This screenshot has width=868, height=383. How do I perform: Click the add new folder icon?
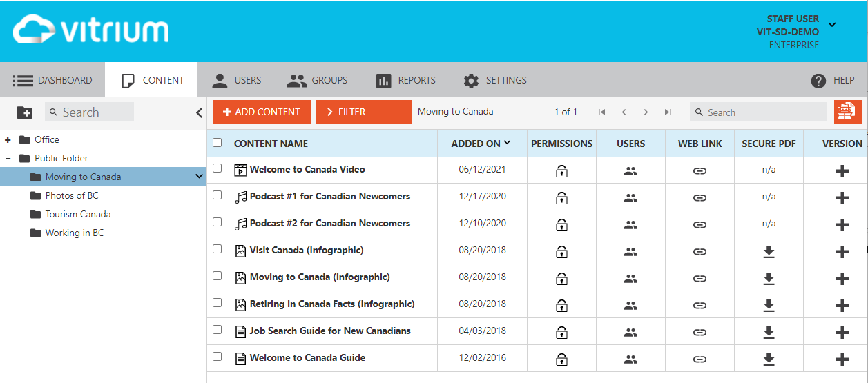coord(24,112)
